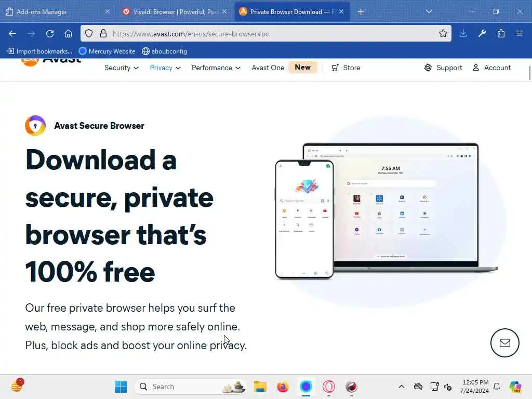This screenshot has width=532, height=399.
Task: Click the Avast logo in header
Action: [51, 62]
